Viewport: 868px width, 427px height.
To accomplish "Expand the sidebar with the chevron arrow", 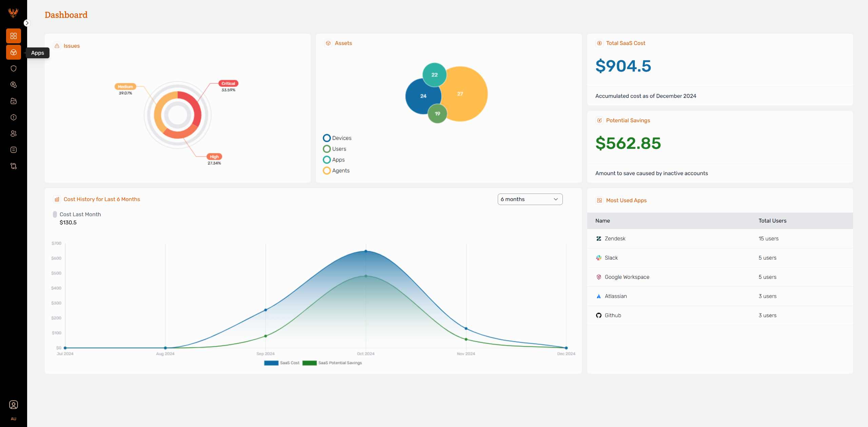I will 27,23.
